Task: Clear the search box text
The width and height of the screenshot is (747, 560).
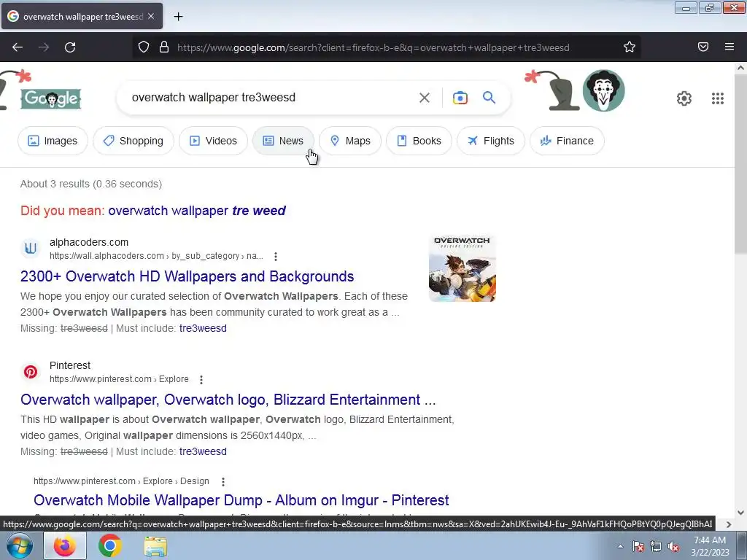Action: click(424, 98)
